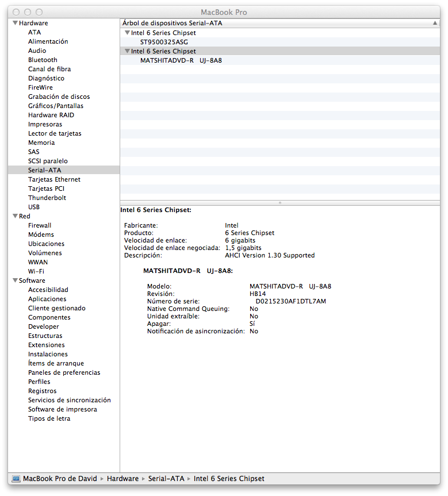Open Diagnóstico section
Viewport: 448px width, 496px height.
[46, 78]
